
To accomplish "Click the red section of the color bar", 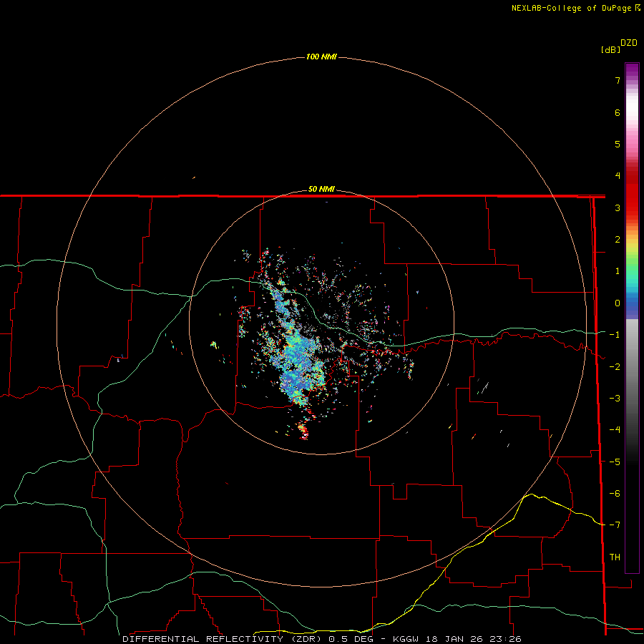I will pyautogui.click(x=632, y=193).
